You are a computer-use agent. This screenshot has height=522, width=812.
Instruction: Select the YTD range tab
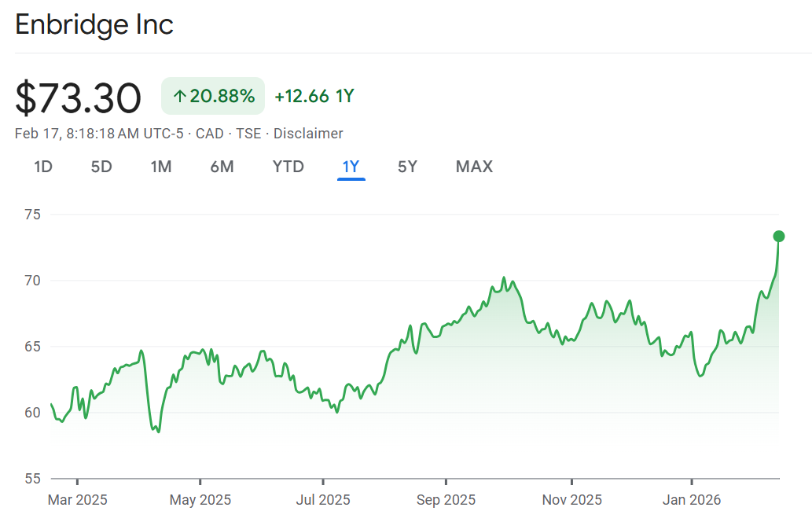tap(288, 167)
